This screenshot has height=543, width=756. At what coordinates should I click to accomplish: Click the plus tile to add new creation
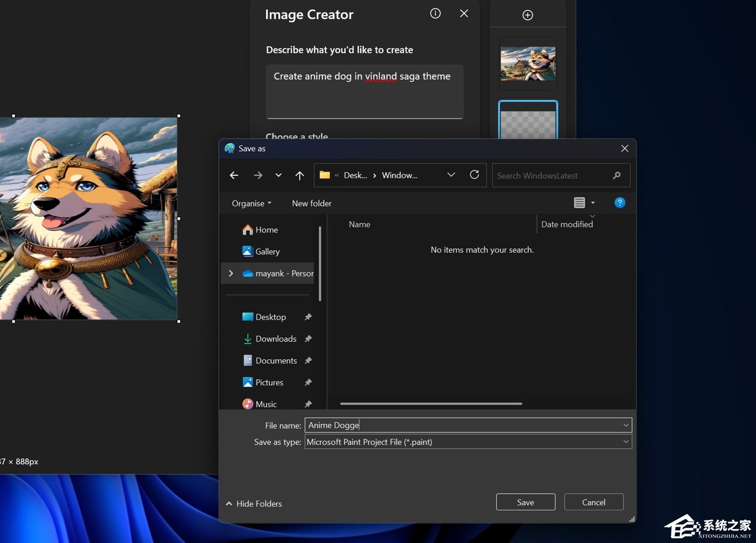(x=527, y=15)
